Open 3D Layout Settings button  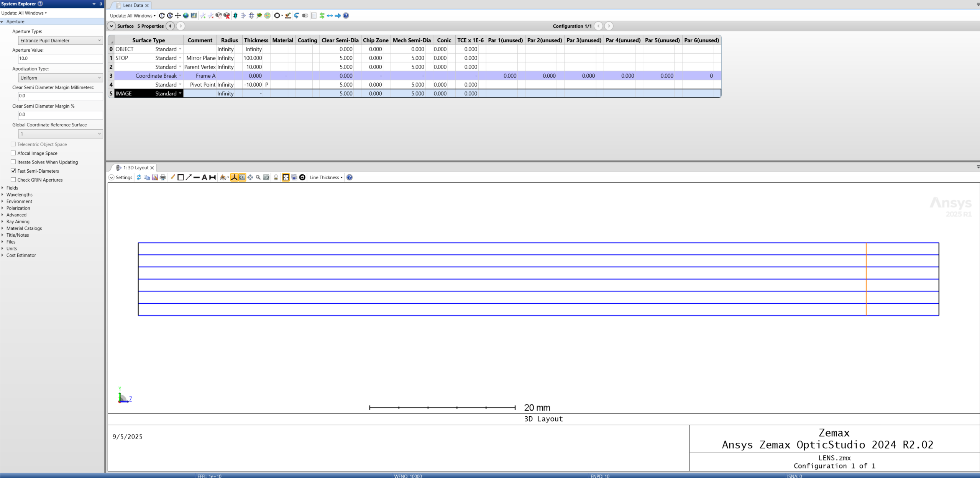click(120, 177)
